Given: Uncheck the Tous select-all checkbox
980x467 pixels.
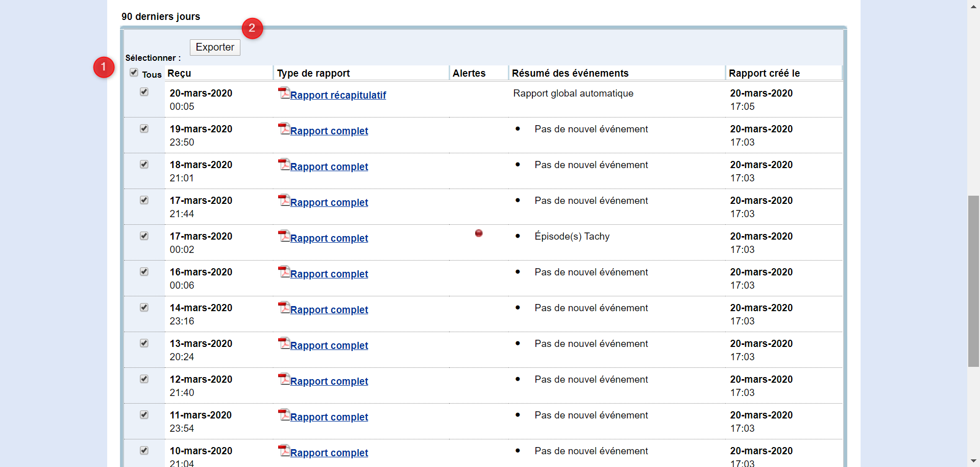Looking at the screenshot, I should pos(134,73).
